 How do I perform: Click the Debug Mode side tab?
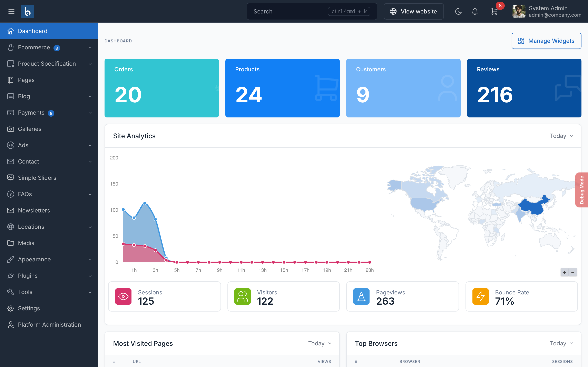[582, 190]
